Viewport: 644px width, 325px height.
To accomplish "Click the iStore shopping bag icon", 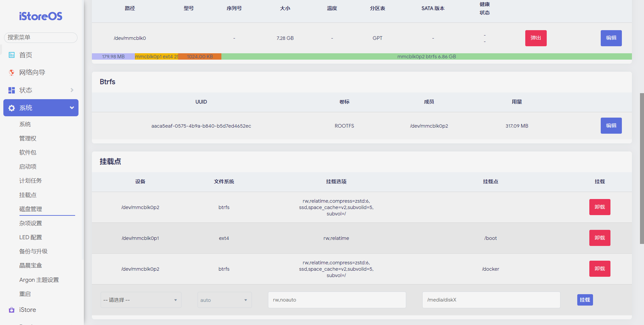I will pos(12,310).
